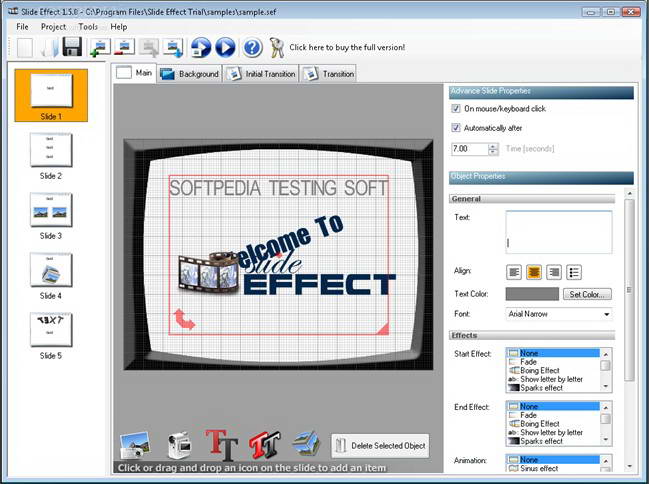Select Slide 1 thumbnail
The width and height of the screenshot is (649, 484).
pos(51,95)
